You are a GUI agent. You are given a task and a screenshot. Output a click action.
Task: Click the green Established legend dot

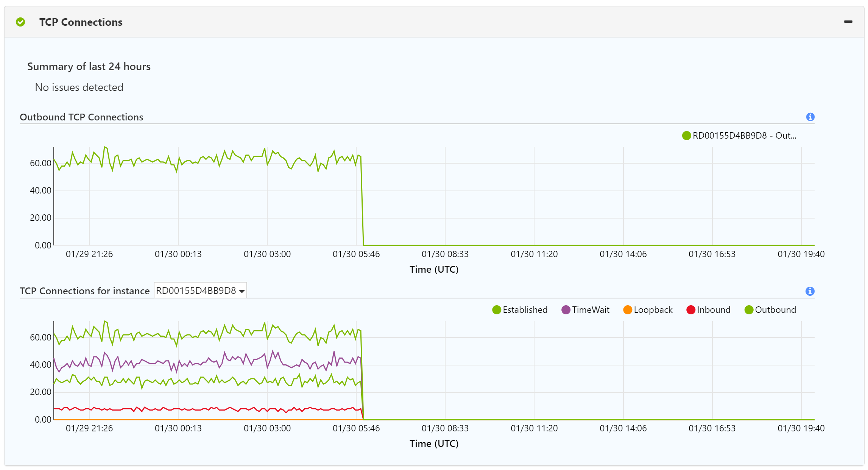pyautogui.click(x=497, y=310)
